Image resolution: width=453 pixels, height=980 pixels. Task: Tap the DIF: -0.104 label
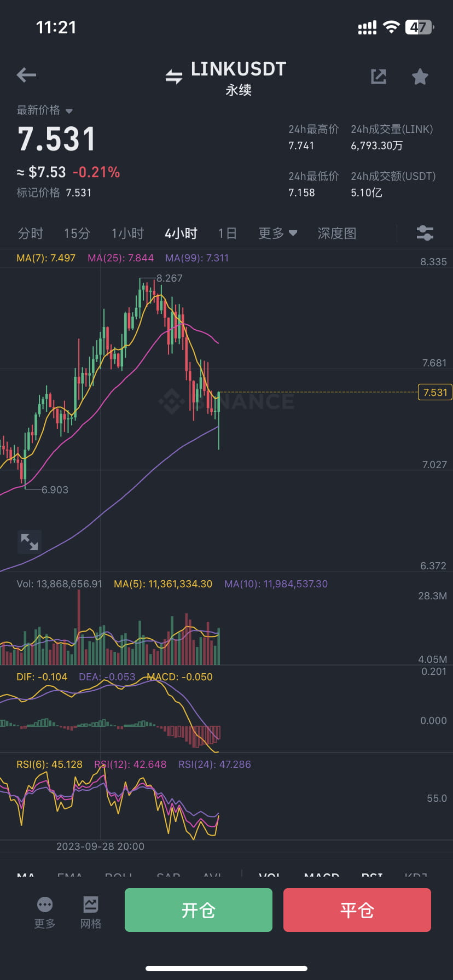click(42, 676)
